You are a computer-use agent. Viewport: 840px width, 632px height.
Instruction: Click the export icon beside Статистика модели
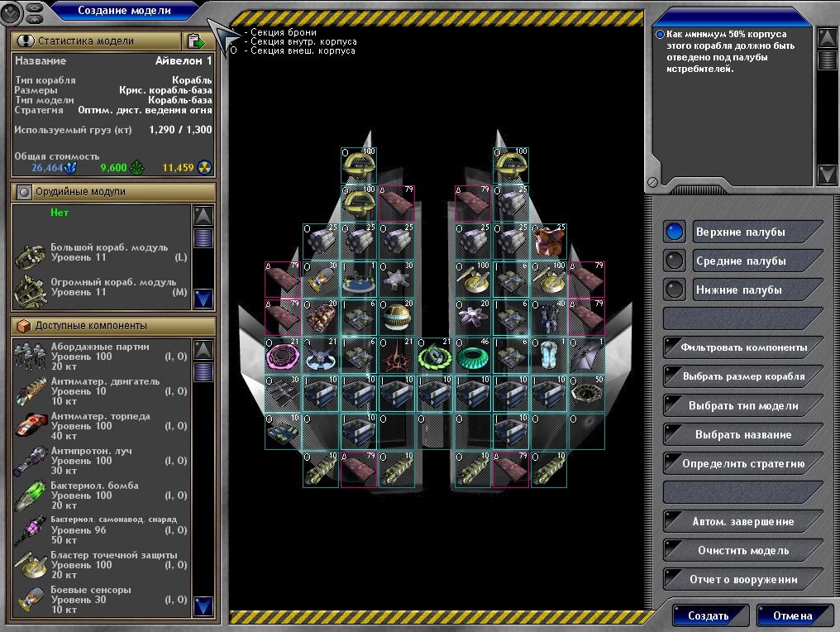pos(195,41)
